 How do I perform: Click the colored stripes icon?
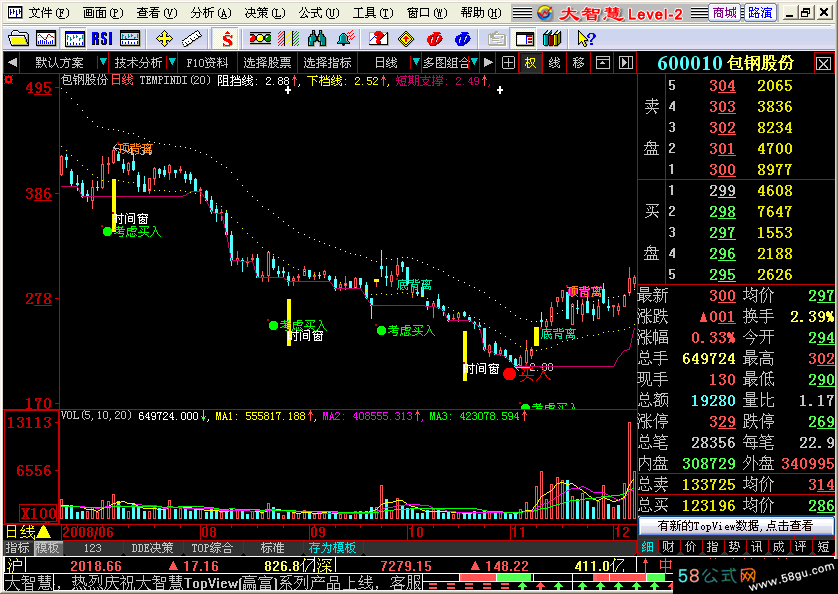tap(289, 38)
